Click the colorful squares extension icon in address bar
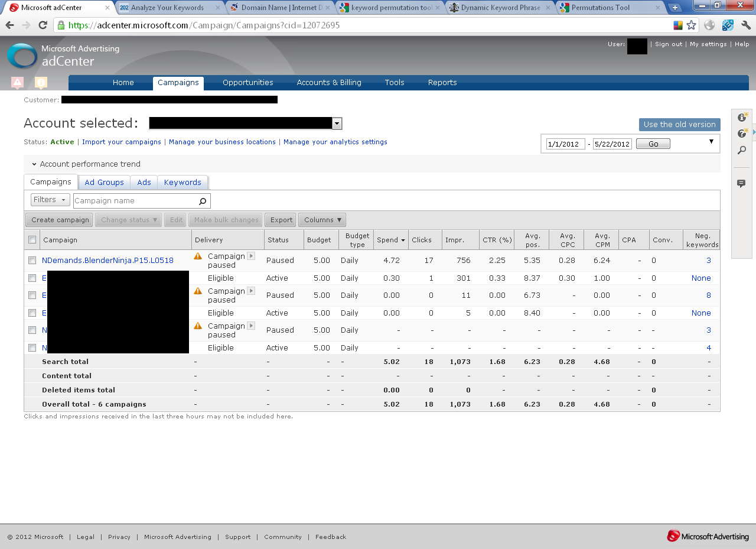Screen dimensions: 756x549 [x=678, y=25]
